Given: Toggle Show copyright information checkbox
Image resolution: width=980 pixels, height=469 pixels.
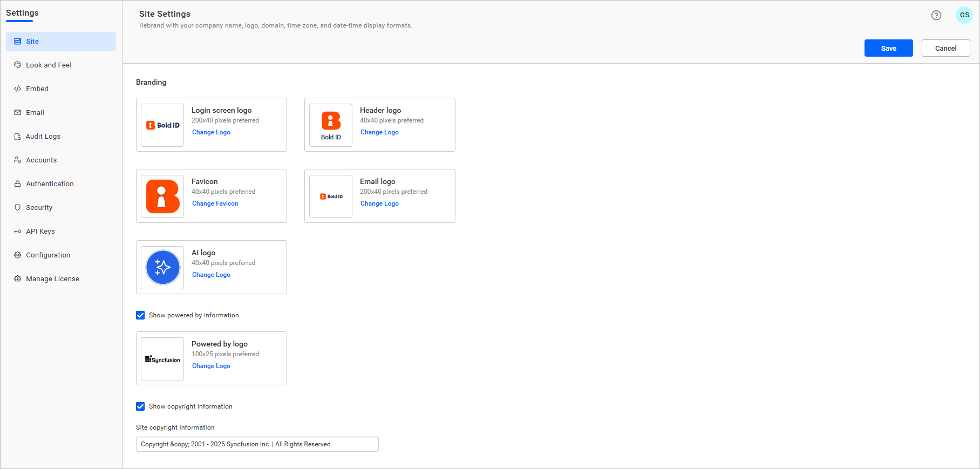Looking at the screenshot, I should tap(140, 406).
